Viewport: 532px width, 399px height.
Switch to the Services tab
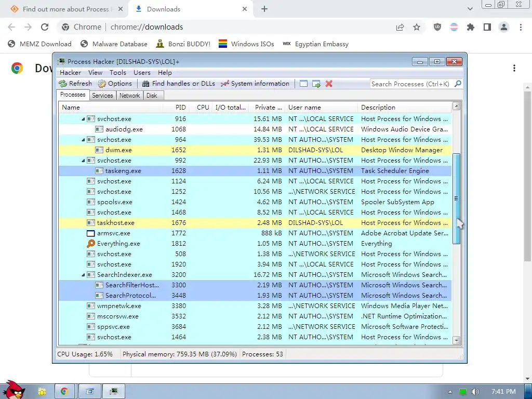click(x=102, y=96)
